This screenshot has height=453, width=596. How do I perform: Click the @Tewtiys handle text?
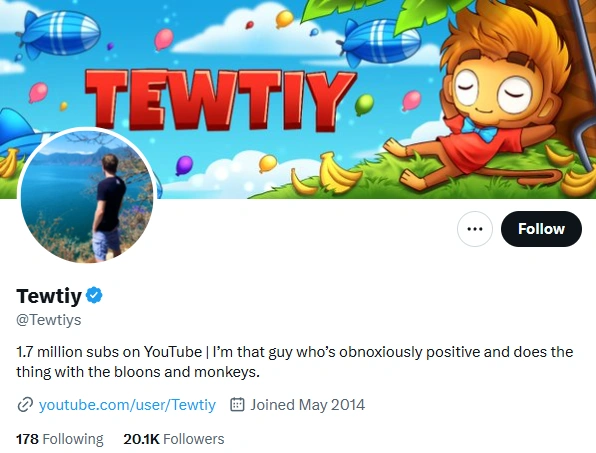tap(49, 320)
